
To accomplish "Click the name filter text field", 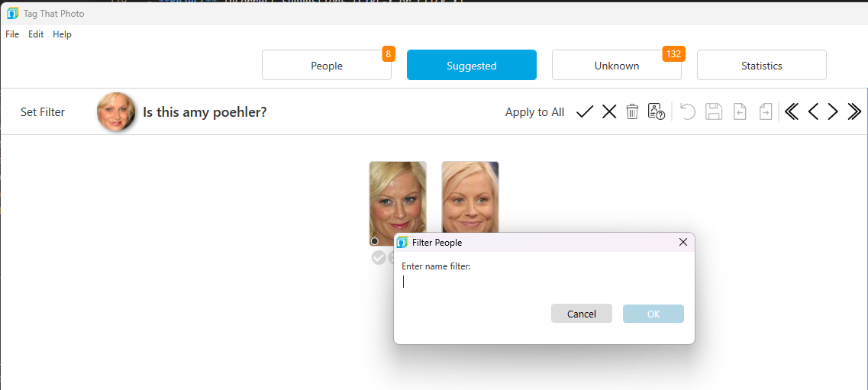I will (x=543, y=282).
